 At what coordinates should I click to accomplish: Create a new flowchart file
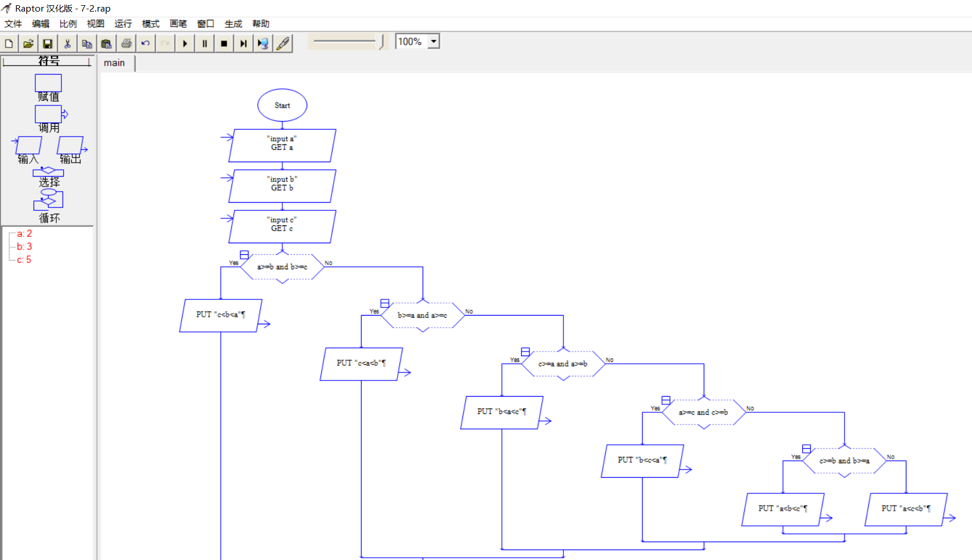[9, 43]
